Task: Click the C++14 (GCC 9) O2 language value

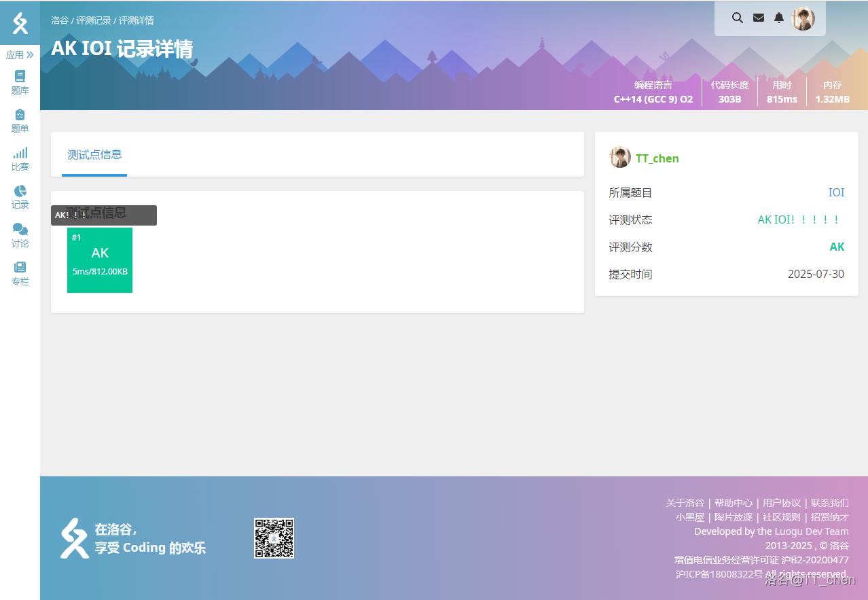Action: click(x=653, y=99)
